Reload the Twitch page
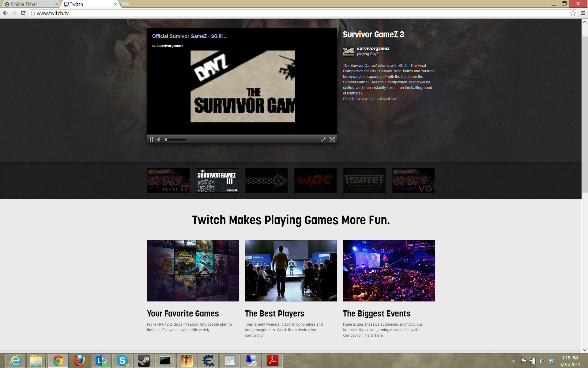 point(23,13)
